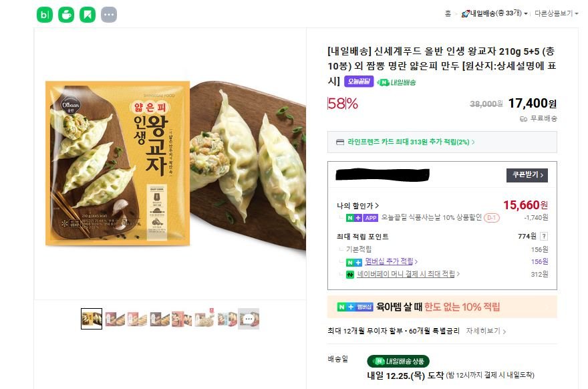Screen dimensions: 588x389
Task: Select the first product thumbnail
Action: (92, 319)
